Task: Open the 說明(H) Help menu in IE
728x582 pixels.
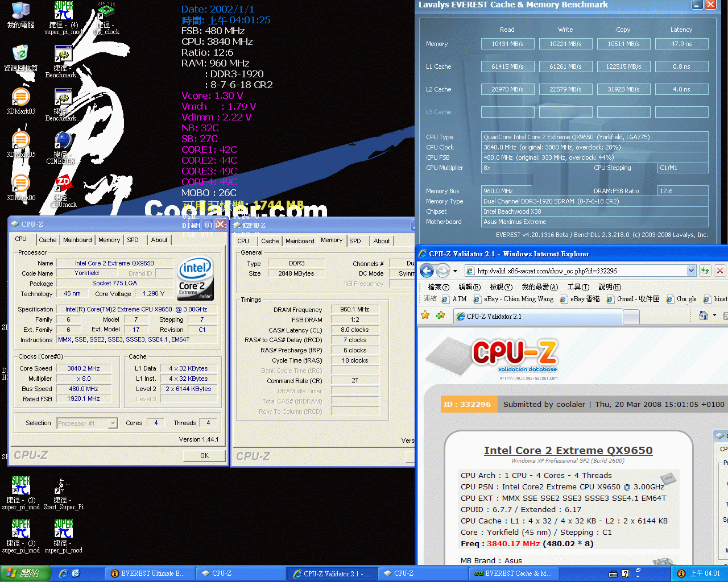Action: click(x=610, y=287)
